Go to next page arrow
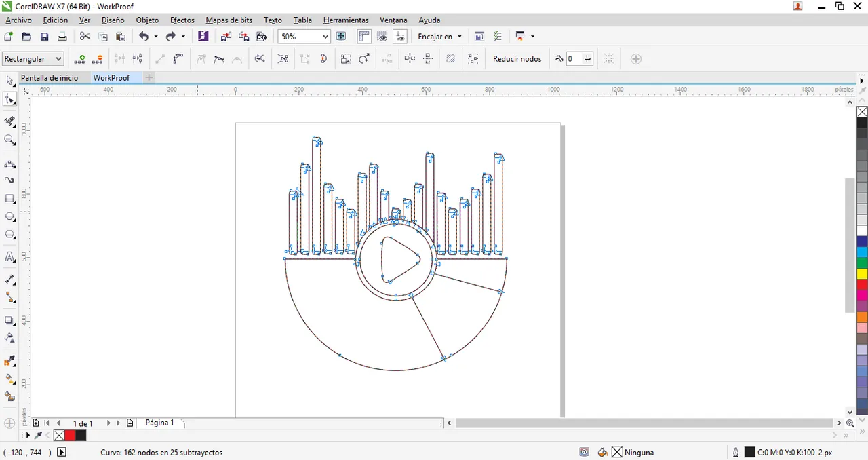Image resolution: width=868 pixels, height=460 pixels. coord(108,423)
